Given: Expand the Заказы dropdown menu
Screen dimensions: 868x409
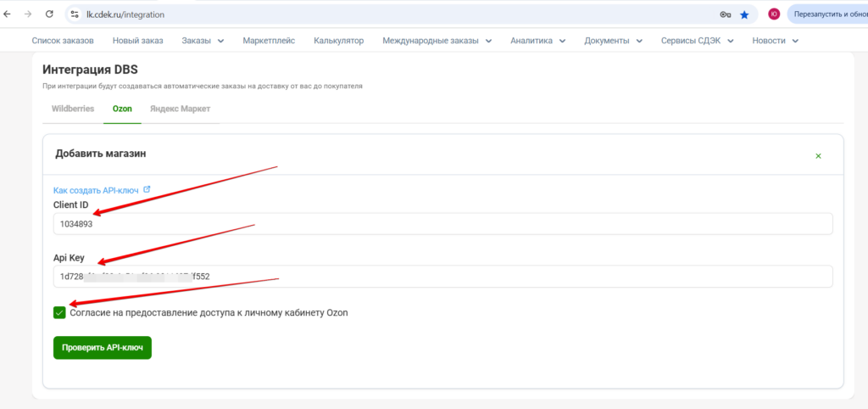Looking at the screenshot, I should (203, 41).
